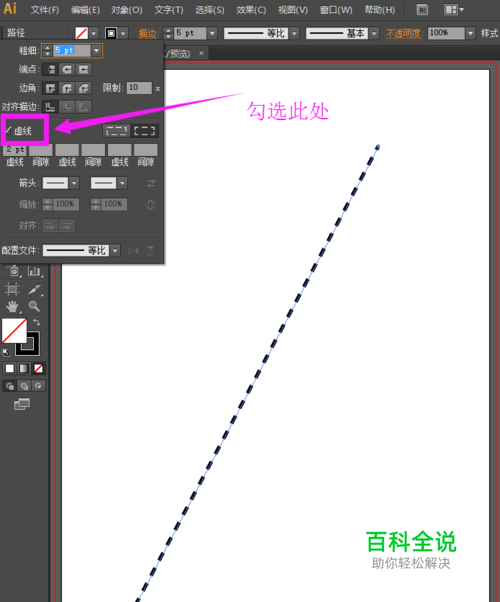Click Change Screen Mode icon

(x=22, y=404)
